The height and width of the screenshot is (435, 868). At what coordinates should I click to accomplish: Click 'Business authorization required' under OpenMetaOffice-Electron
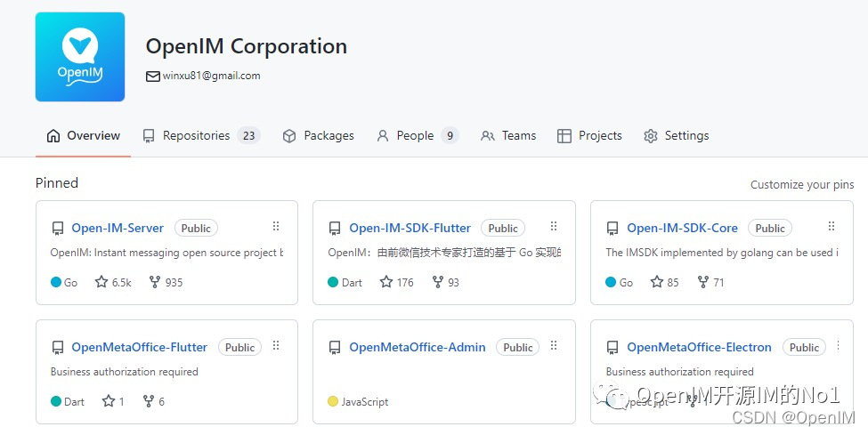pos(679,372)
